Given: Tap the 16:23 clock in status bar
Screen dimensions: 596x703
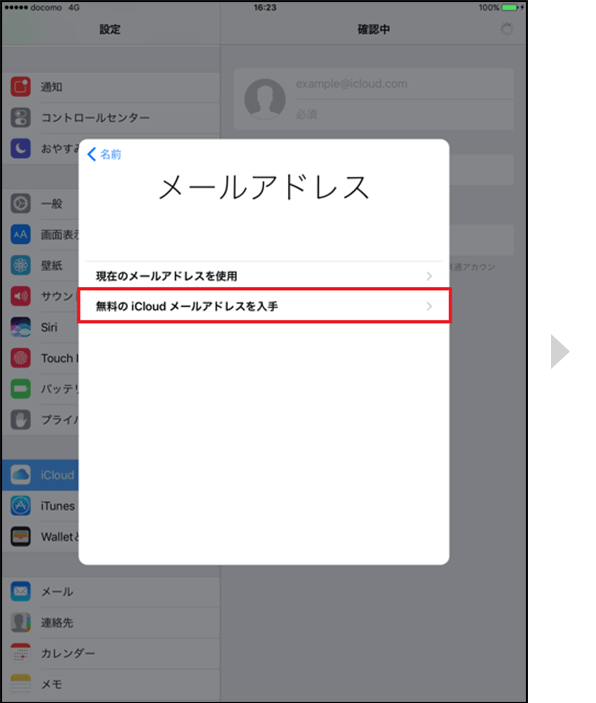Looking at the screenshot, I should point(265,8).
